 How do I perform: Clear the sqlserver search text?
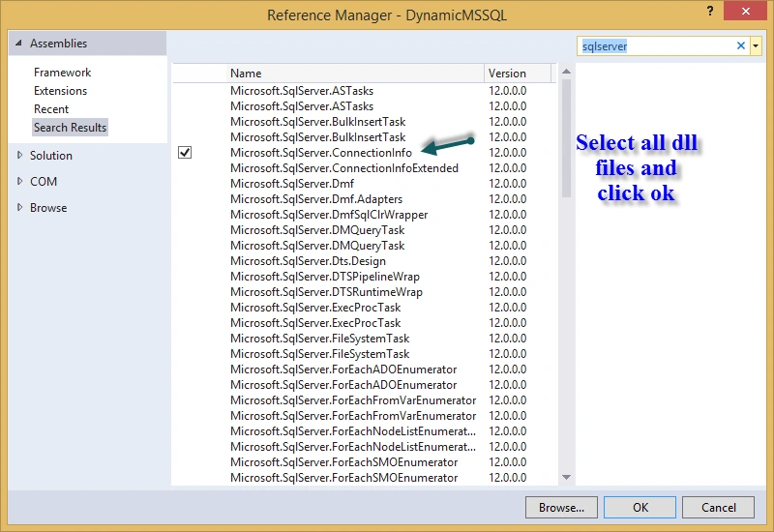[740, 45]
